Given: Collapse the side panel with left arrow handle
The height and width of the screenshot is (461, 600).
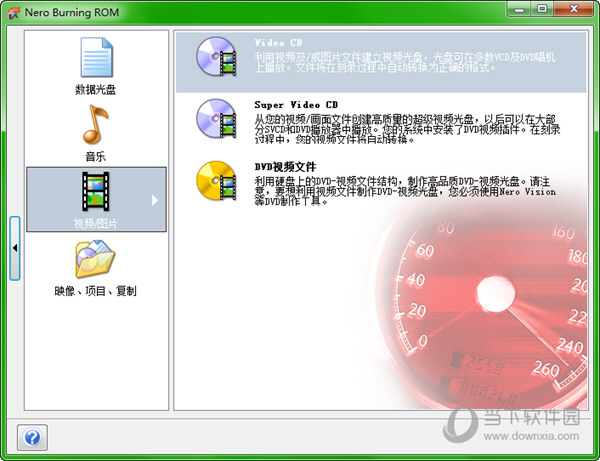Looking at the screenshot, I should tap(15, 248).
